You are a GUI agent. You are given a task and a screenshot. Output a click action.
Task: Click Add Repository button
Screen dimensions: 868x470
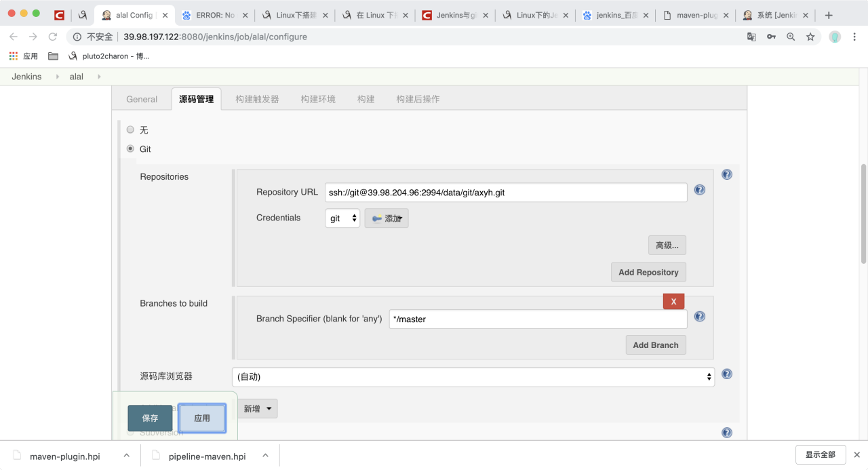[x=648, y=272]
